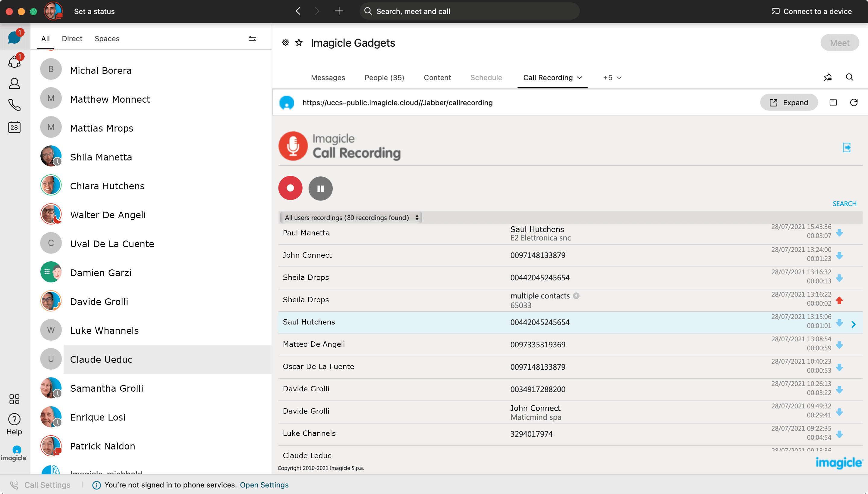Screen dimensions: 868x494
Task: Expand Saul Hutchens recording details chevron
Action: [x=854, y=324]
